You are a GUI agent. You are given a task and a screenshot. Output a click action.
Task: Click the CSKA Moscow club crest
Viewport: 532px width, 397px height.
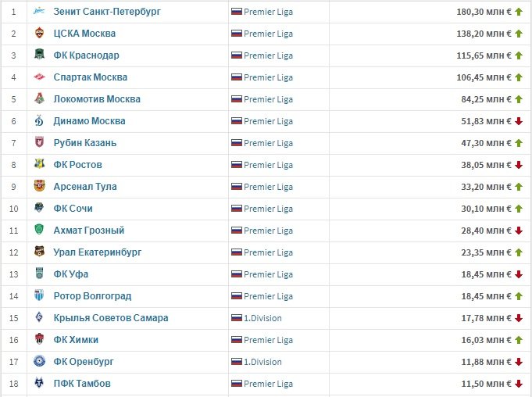39,34
